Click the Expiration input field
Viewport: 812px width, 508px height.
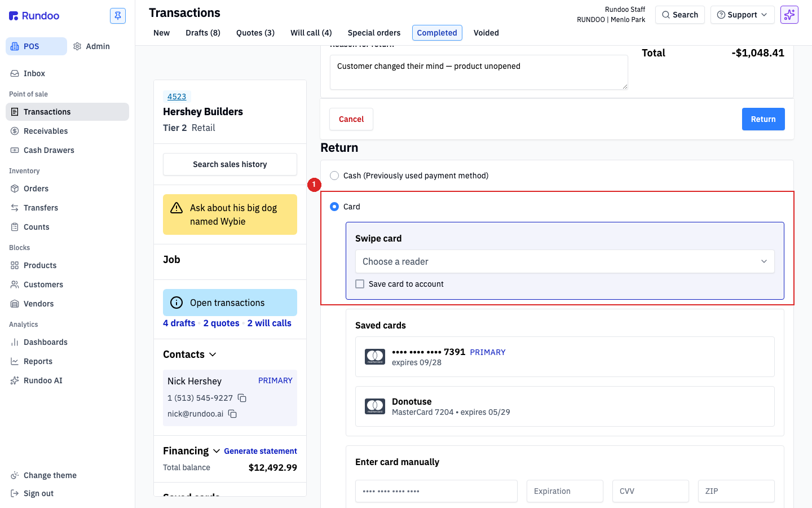pyautogui.click(x=565, y=491)
